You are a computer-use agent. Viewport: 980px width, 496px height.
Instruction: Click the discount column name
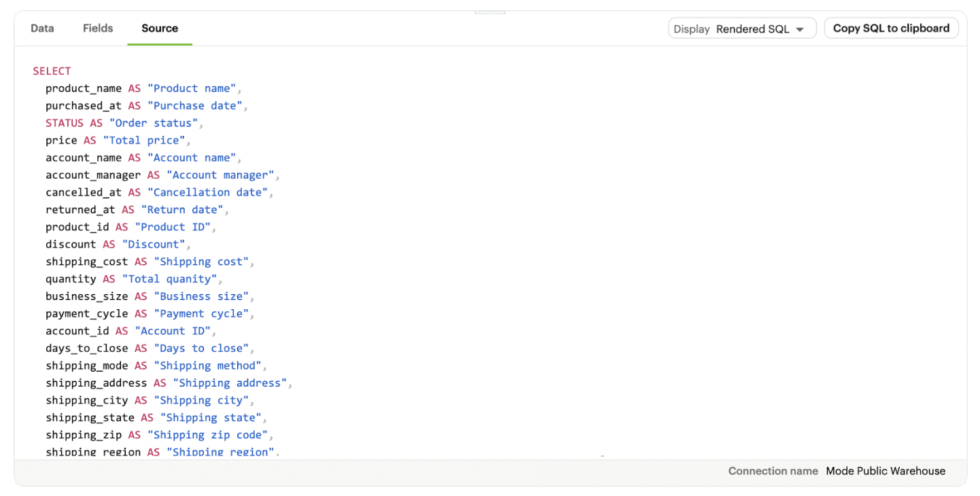click(x=71, y=245)
